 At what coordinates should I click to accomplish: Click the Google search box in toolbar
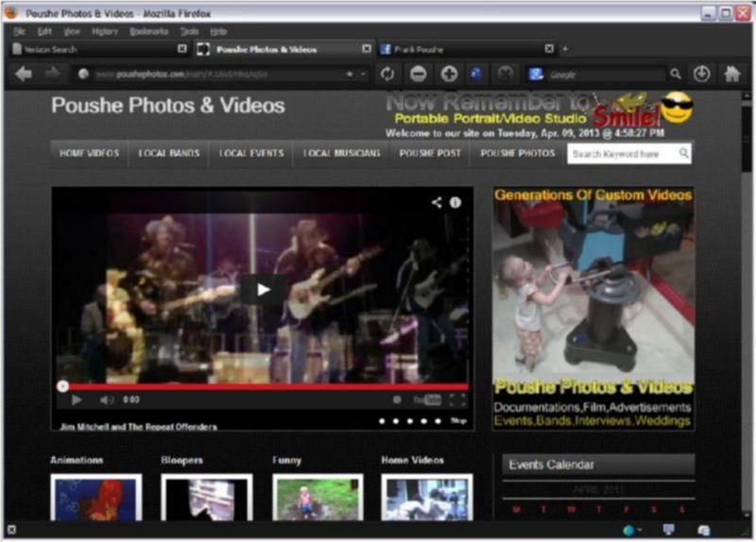click(607, 75)
